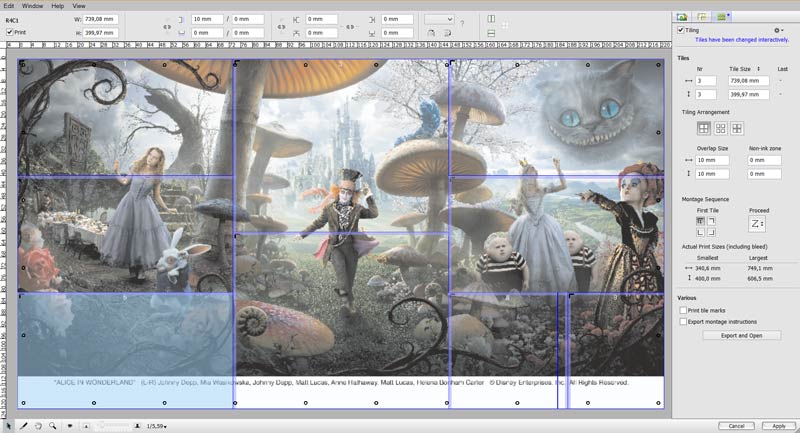The height and width of the screenshot is (433, 800).
Task: Click the Apply button
Action: coord(778,426)
